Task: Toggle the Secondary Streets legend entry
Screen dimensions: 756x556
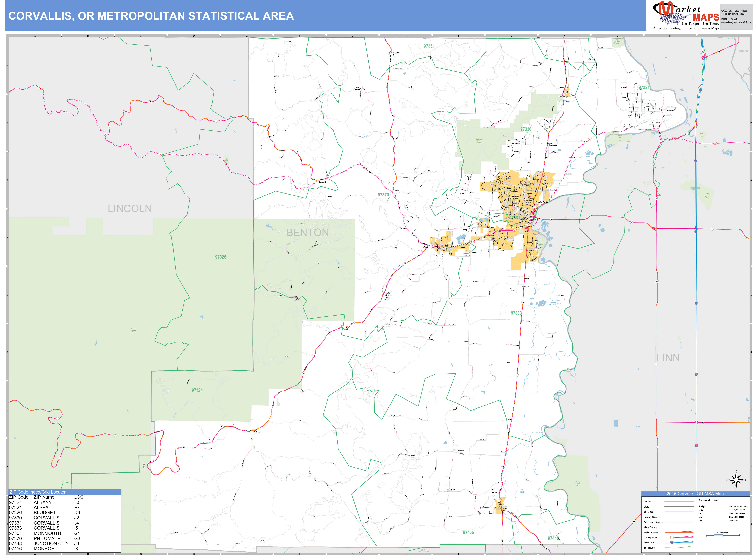Action: (679, 522)
